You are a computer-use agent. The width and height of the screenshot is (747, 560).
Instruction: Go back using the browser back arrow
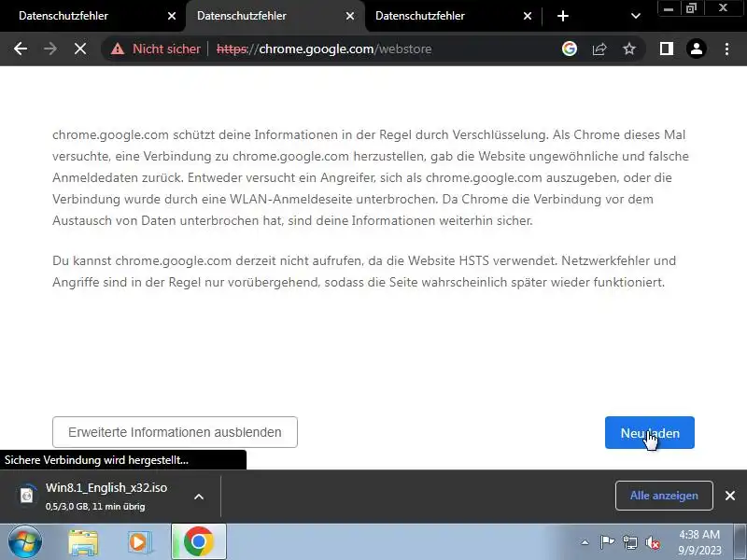click(x=21, y=49)
